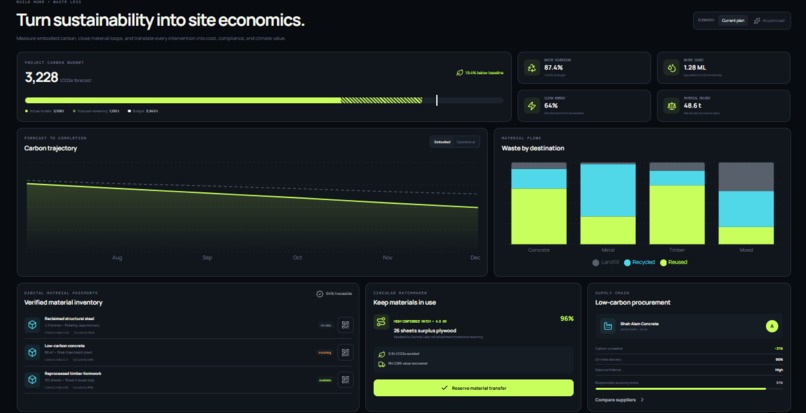The height and width of the screenshot is (413, 806).
Task: Click the Waste by destination heading
Action: pos(533,148)
